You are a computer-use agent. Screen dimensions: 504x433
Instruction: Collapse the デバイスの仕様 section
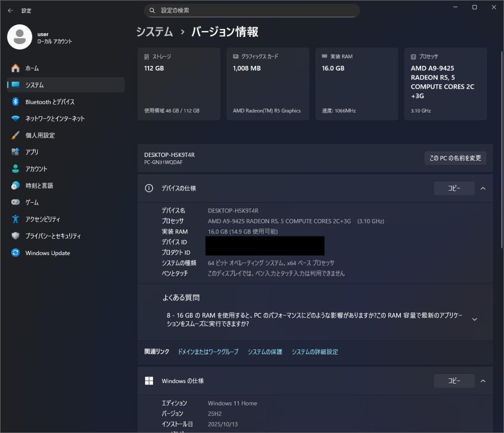point(483,188)
